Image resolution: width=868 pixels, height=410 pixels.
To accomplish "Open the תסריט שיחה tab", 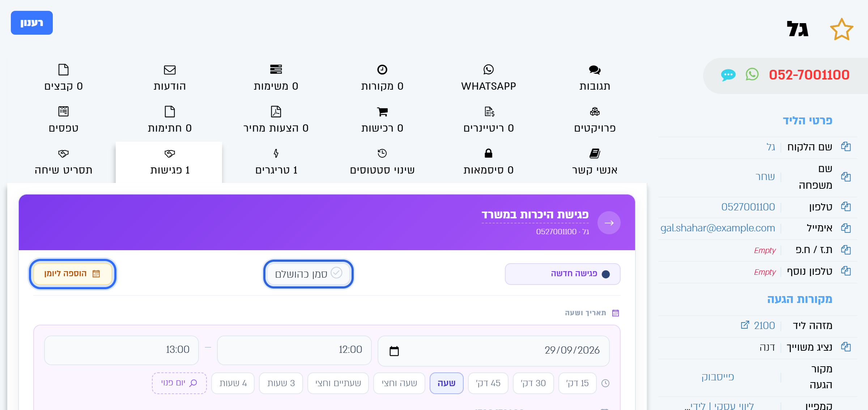I will (x=63, y=162).
